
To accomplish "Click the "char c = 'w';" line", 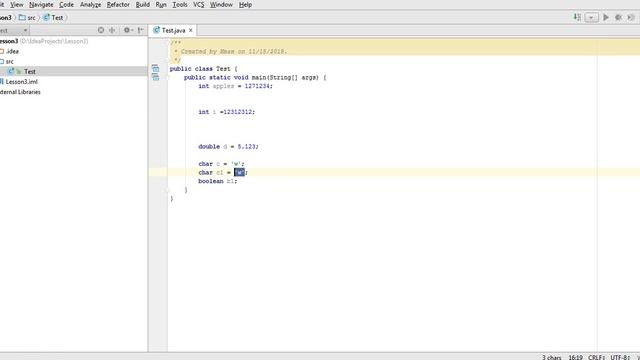I will [221, 164].
